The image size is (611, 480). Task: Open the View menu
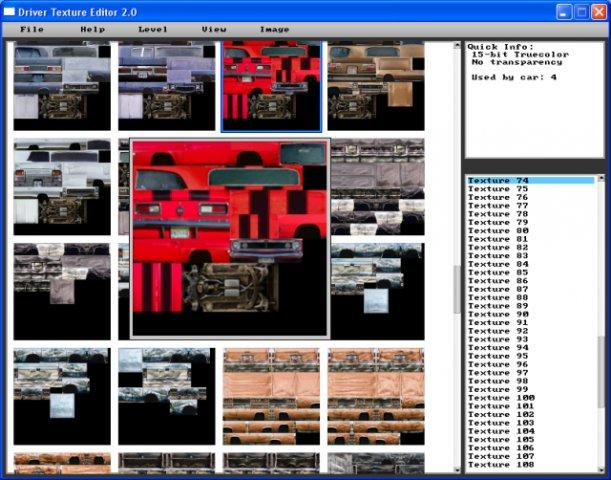(x=214, y=29)
